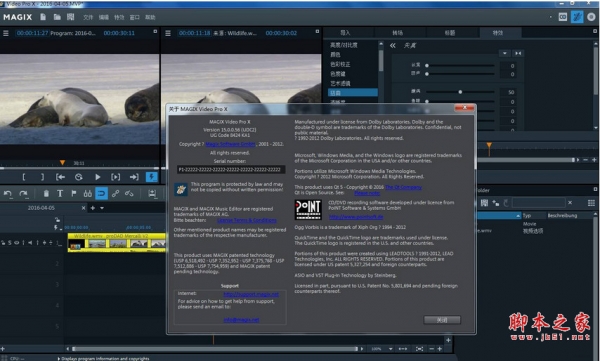Redo the last undone action
The height and width of the screenshot is (361, 600).
(24, 194)
